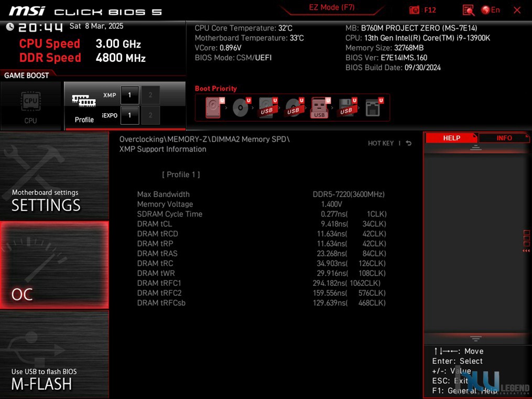Select the DRAM tCL row label
The image size is (532, 399).
[155, 224]
